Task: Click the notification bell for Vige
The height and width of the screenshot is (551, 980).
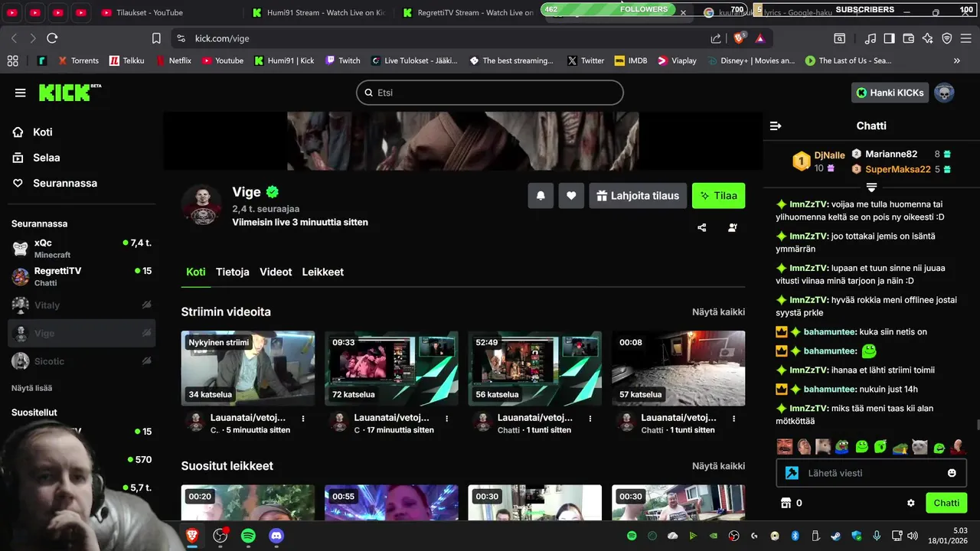Action: tap(541, 195)
